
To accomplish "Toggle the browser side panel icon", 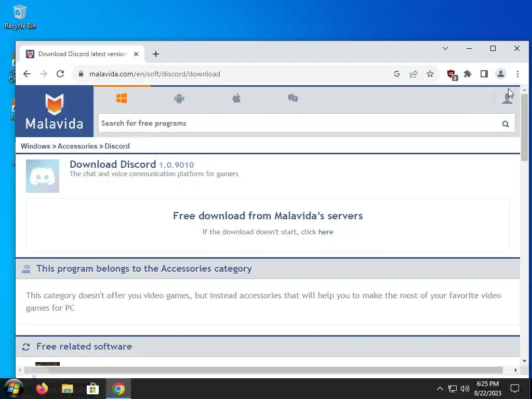I will point(484,74).
